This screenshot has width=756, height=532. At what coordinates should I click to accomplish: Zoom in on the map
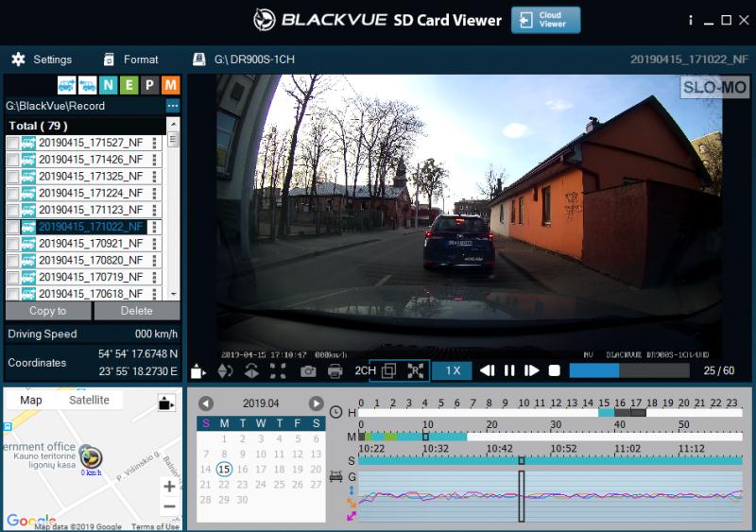pyautogui.click(x=169, y=487)
